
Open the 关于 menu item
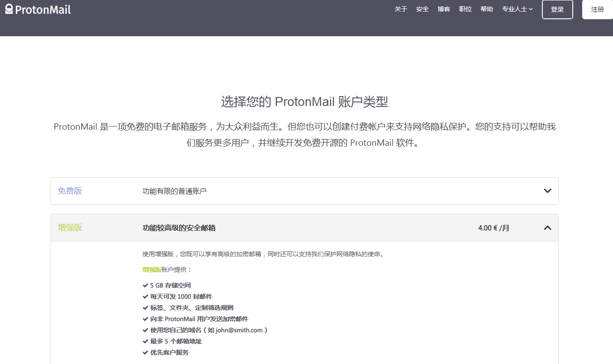point(401,9)
